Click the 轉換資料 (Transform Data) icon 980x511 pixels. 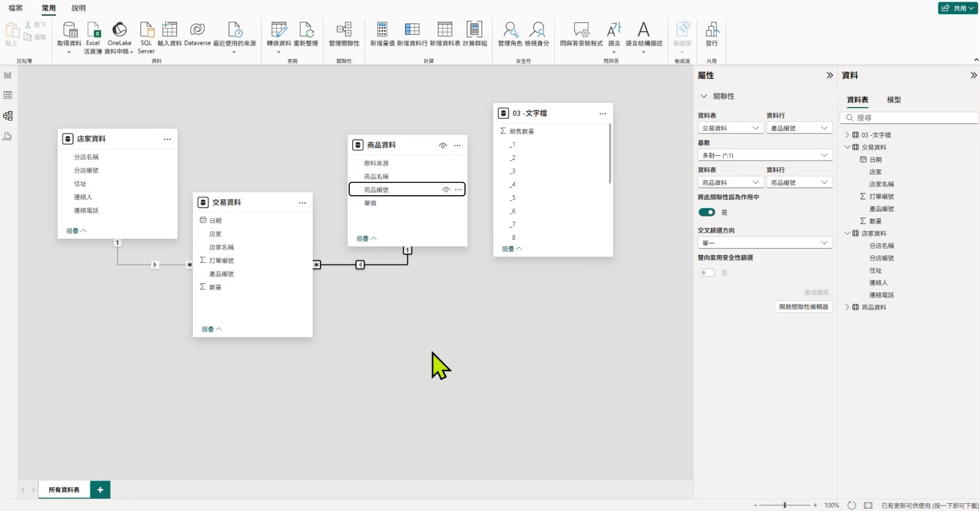tap(279, 31)
